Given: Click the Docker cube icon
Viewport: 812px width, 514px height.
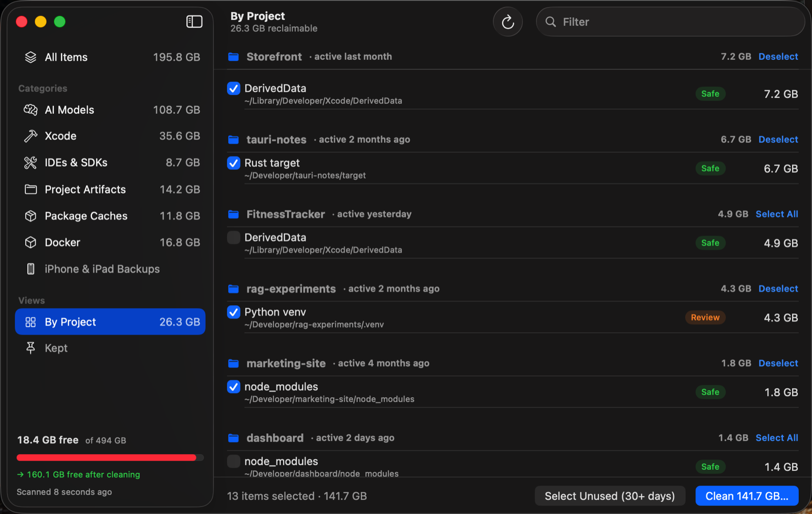Looking at the screenshot, I should coord(31,242).
